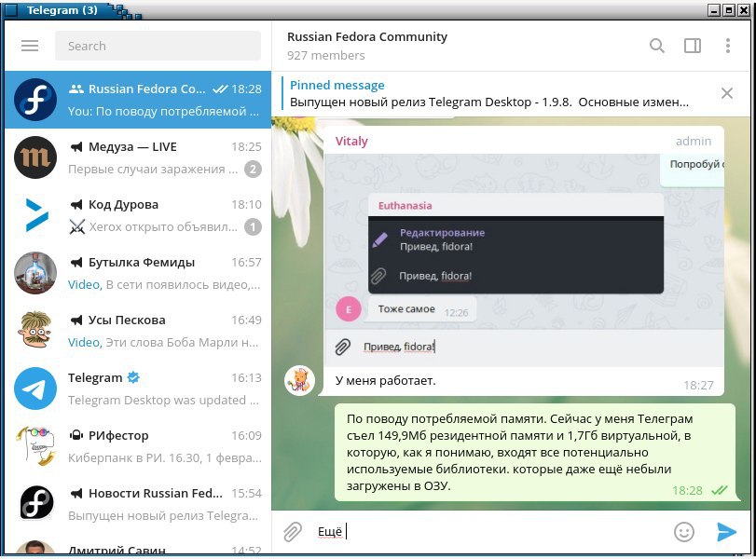
Task: Click the green outgoing message about memory usage
Action: click(x=535, y=453)
